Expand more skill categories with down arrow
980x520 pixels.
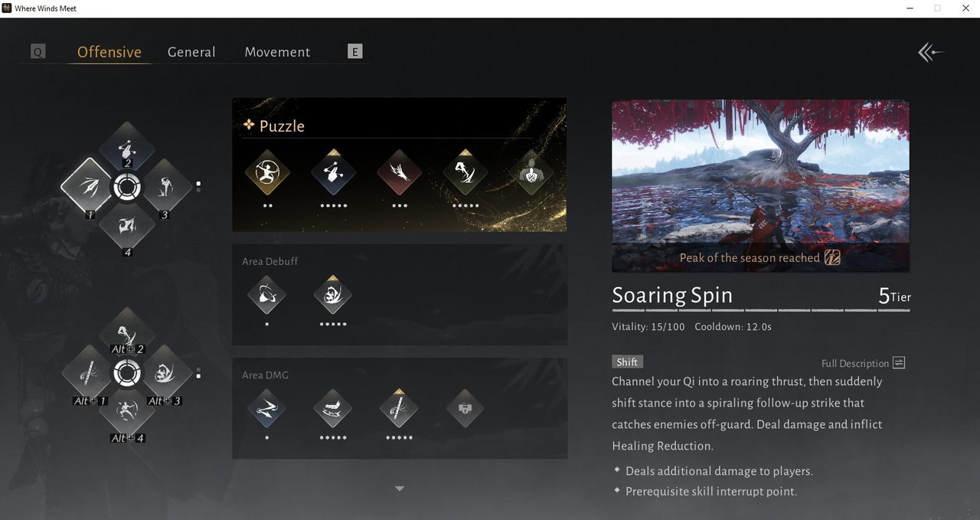click(x=399, y=488)
